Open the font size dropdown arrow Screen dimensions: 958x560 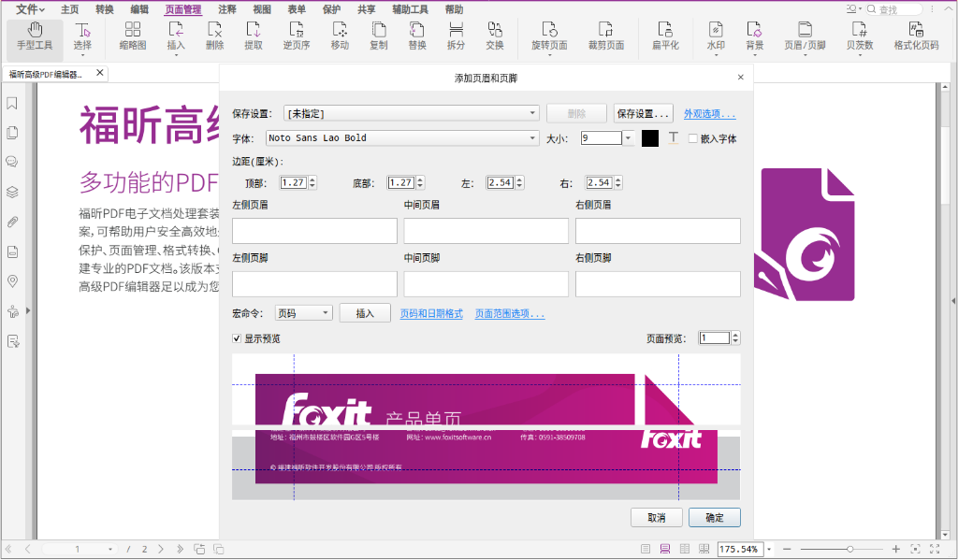click(628, 138)
